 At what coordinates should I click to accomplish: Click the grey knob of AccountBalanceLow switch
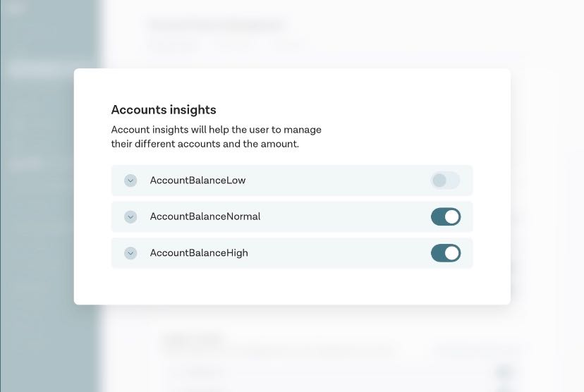pos(439,180)
